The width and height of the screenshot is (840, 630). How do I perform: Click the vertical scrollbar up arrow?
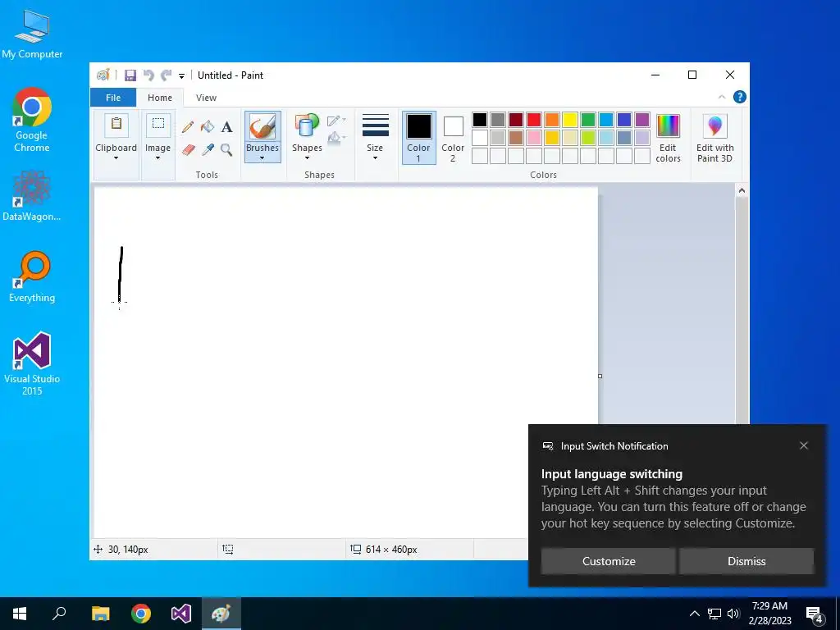pyautogui.click(x=742, y=190)
